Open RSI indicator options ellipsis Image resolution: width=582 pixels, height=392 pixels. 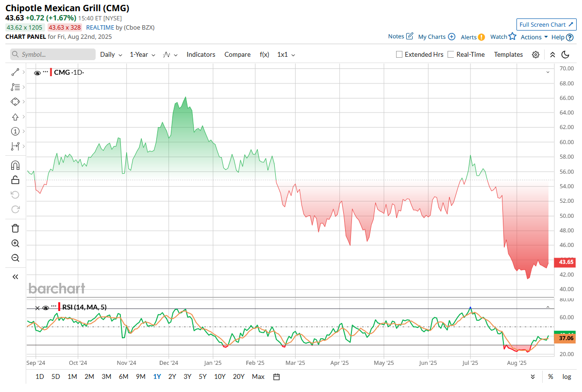click(x=54, y=306)
